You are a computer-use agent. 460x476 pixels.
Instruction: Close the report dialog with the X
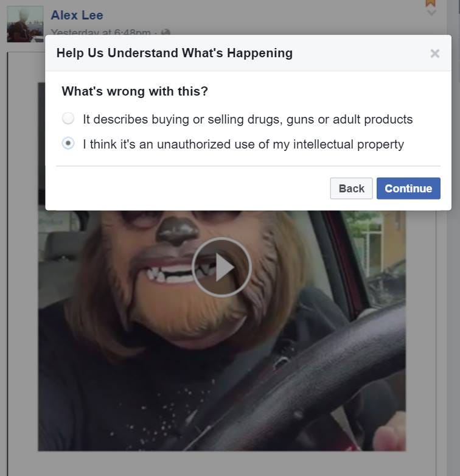click(435, 54)
